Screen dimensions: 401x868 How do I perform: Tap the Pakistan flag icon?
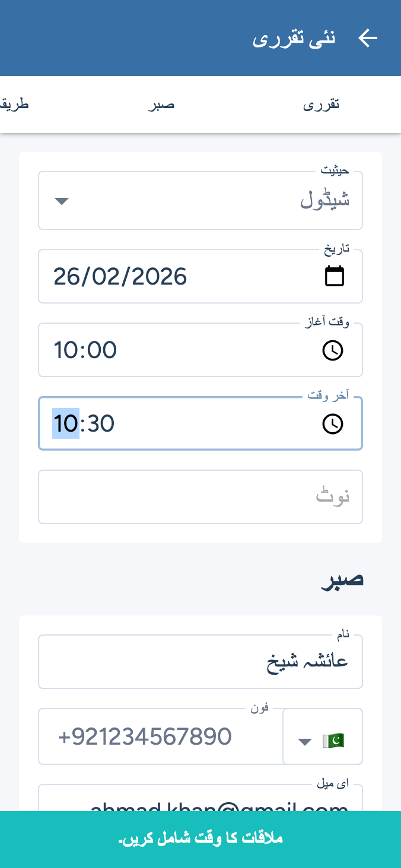(x=333, y=741)
